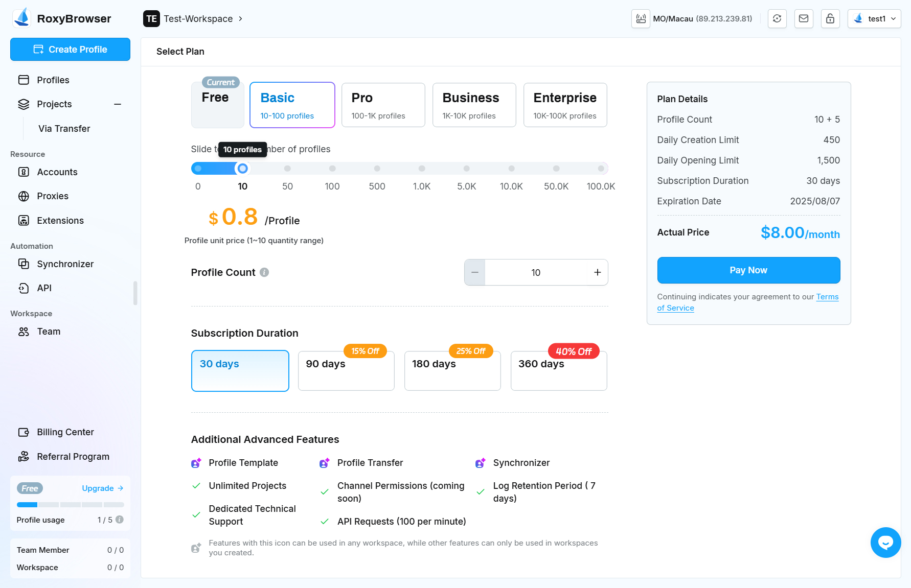Open the test1 account dropdown
This screenshot has height=588, width=911.
click(874, 19)
